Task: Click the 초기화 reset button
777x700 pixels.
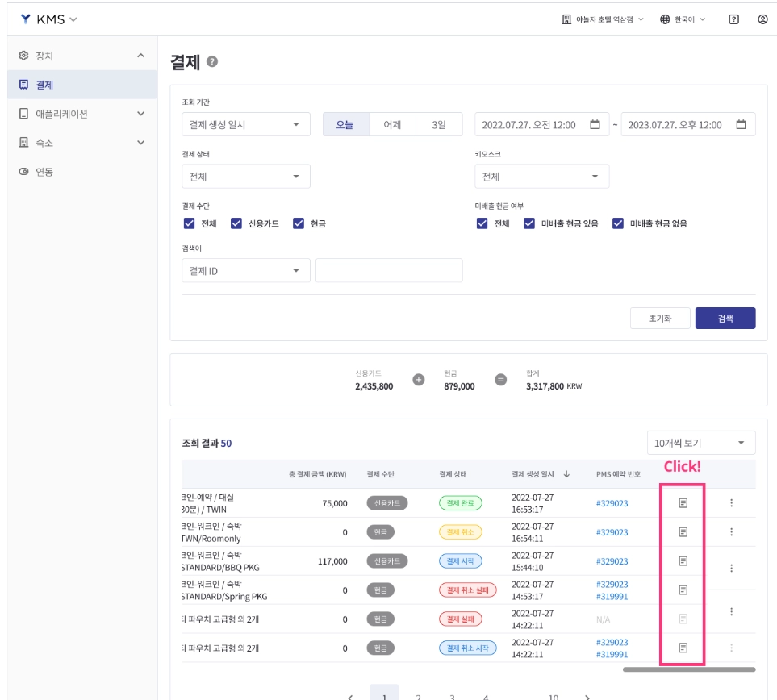Action: [x=660, y=318]
